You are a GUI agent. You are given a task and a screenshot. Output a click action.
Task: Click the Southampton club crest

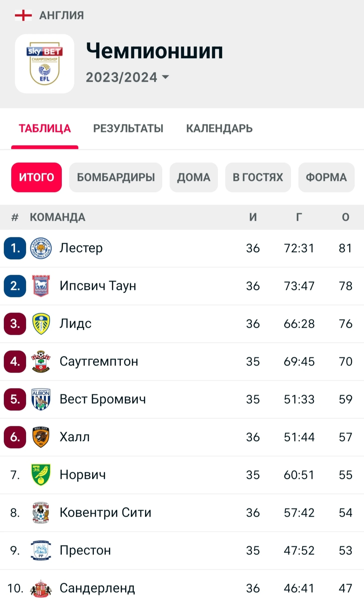pos(41,361)
